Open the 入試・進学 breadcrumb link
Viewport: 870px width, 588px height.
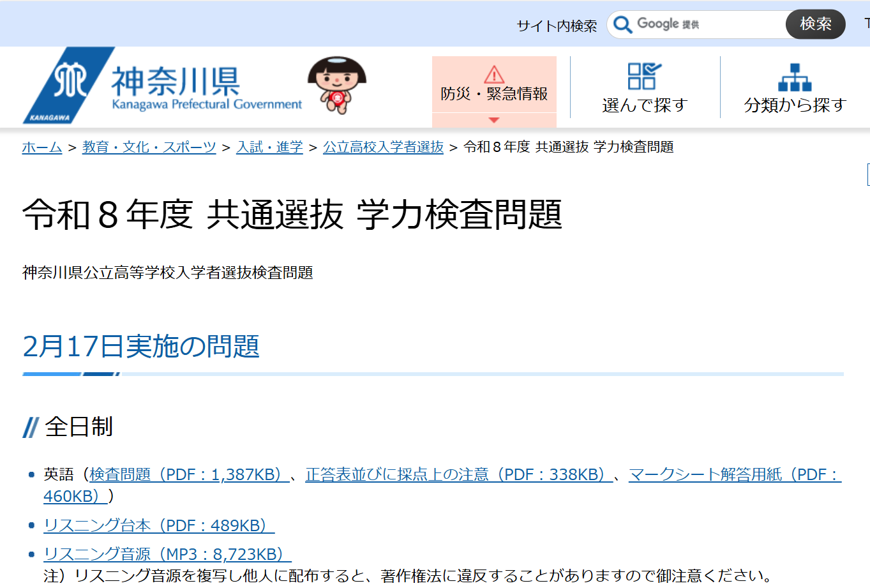point(269,147)
